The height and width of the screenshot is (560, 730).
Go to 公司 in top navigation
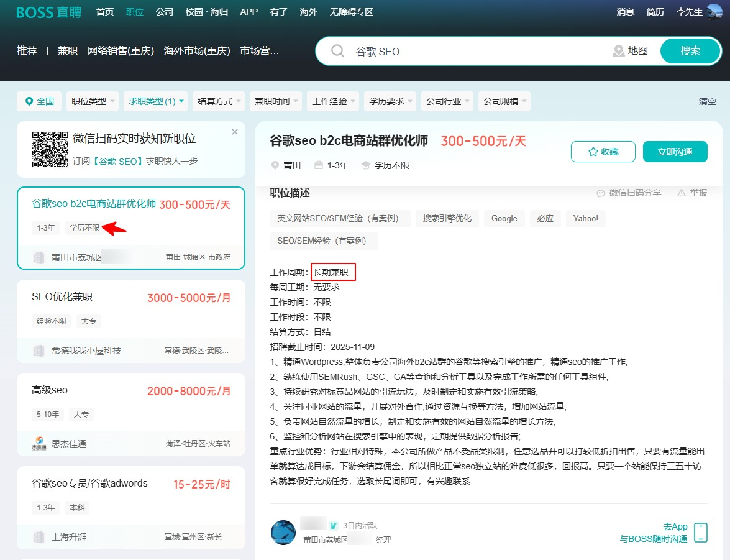point(165,12)
